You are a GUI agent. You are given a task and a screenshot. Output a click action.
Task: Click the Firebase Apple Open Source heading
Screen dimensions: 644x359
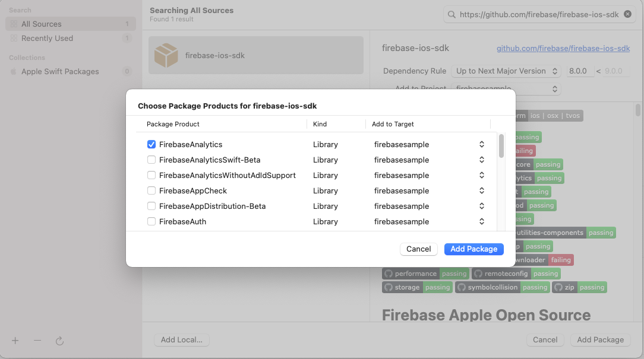point(487,315)
